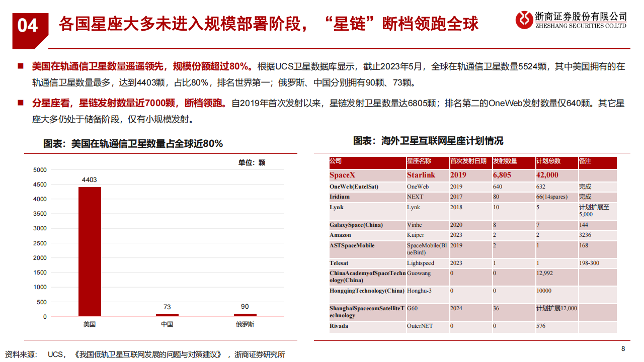The height and width of the screenshot is (362, 644).
Task: Click the page number 8
Action: (623, 349)
